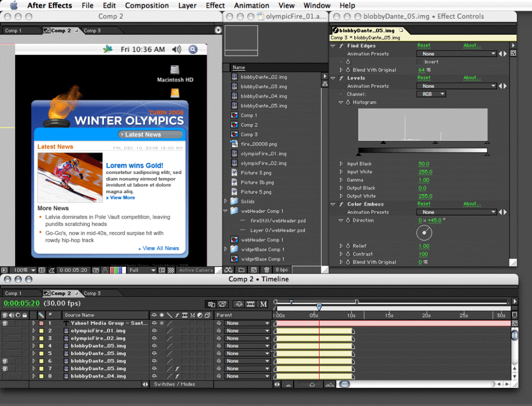Viewport: 532px width, 406px height.
Task: Reset the Color Emboss effect
Action: 424,204
